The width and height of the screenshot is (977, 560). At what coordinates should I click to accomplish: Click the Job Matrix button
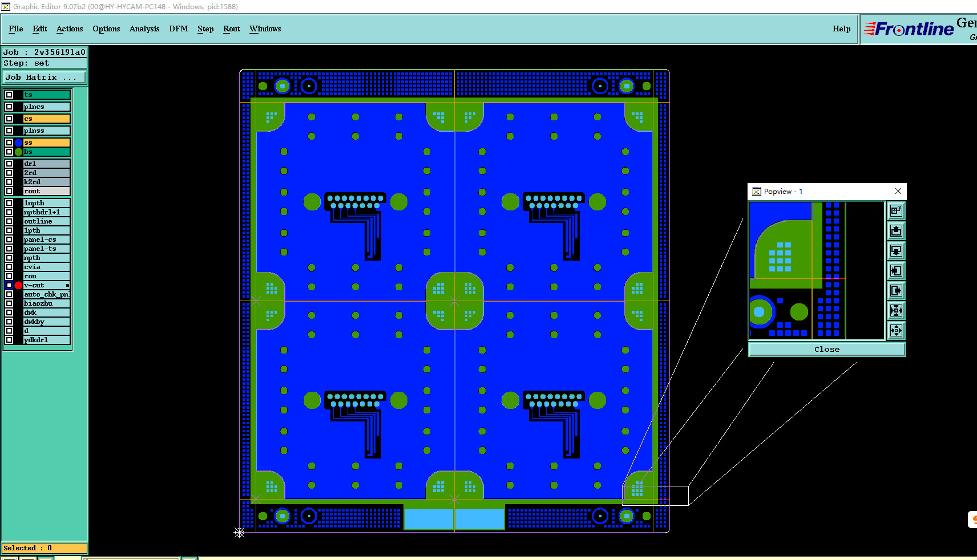click(45, 78)
